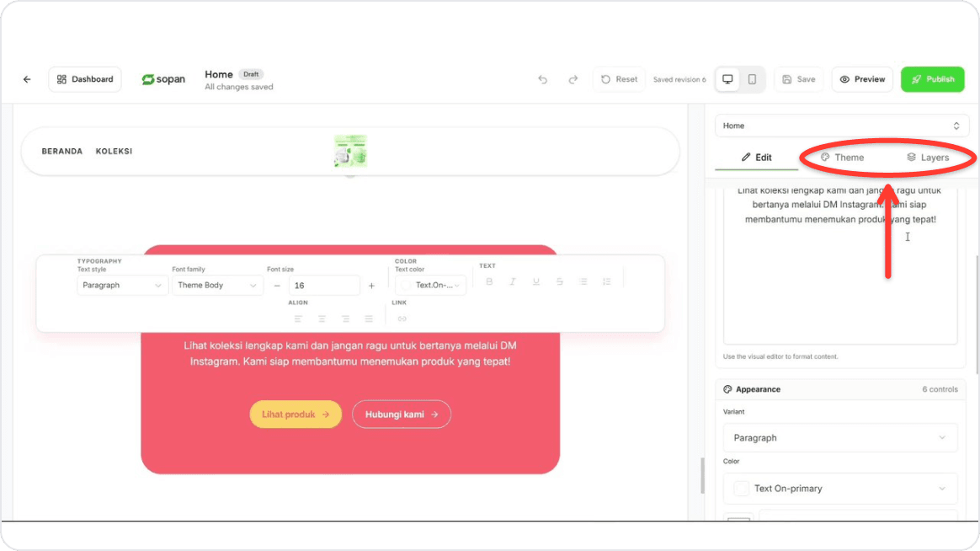Click inside the sidebar content text area
This screenshot has width=980, height=551.
(x=840, y=265)
